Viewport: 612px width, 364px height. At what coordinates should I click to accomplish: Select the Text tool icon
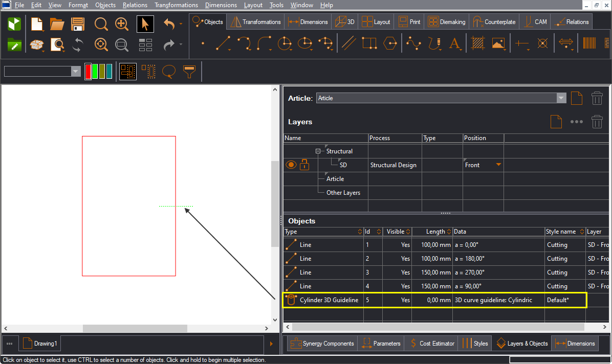pos(454,43)
